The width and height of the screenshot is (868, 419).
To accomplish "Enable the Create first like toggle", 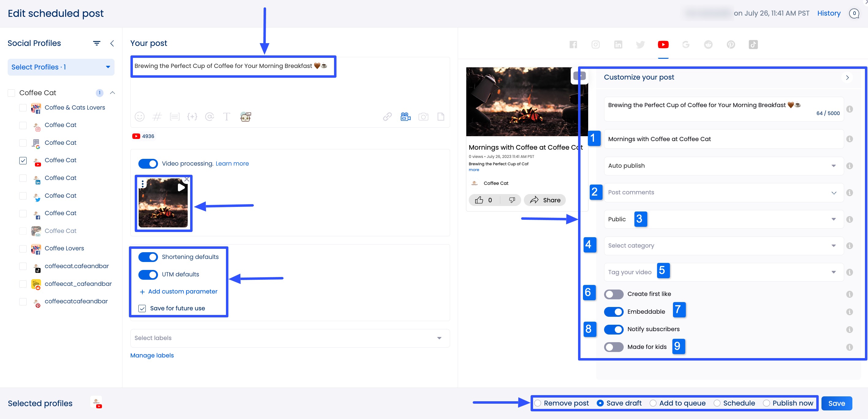I will coord(614,294).
